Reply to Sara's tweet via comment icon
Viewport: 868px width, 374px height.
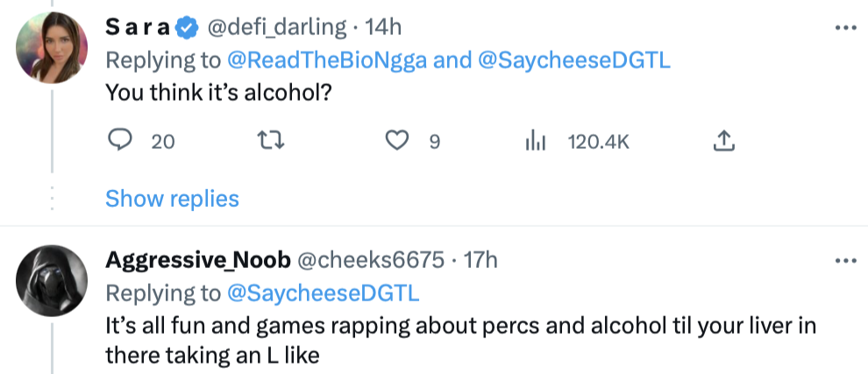(120, 140)
